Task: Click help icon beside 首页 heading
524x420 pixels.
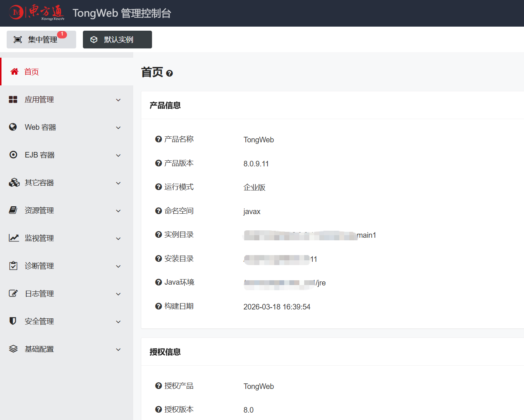Action: (169, 73)
